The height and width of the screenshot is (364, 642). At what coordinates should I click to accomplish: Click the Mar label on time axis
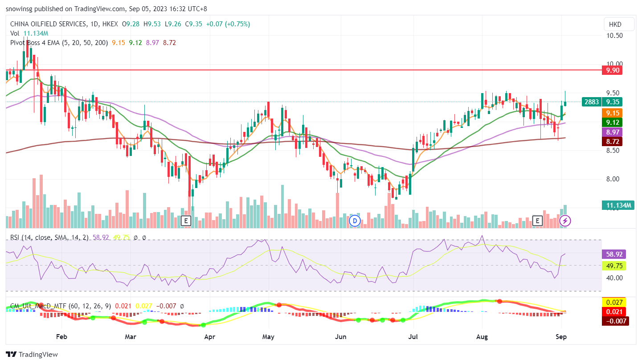pyautogui.click(x=130, y=337)
